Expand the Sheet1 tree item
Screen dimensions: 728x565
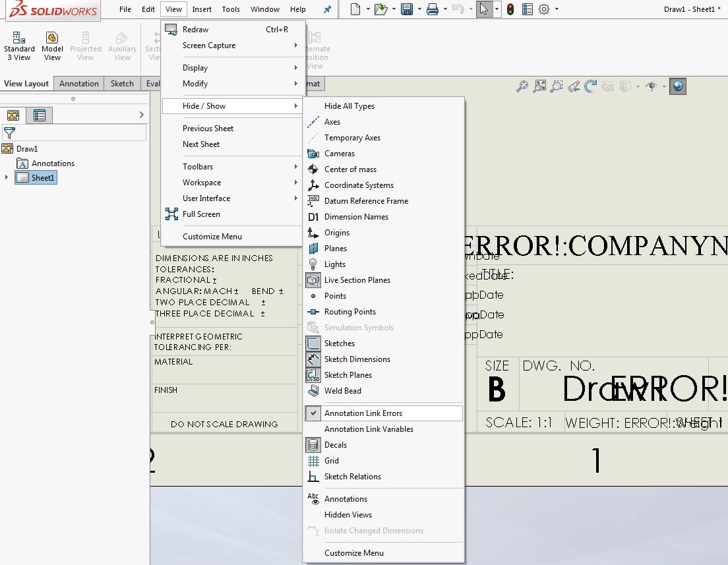5,177
